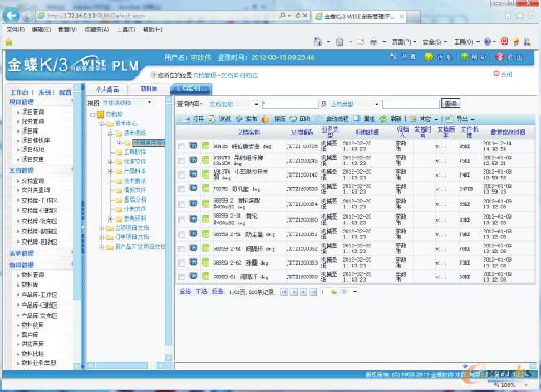
Task: Expand the 标准文件 folder node
Action: [110, 162]
